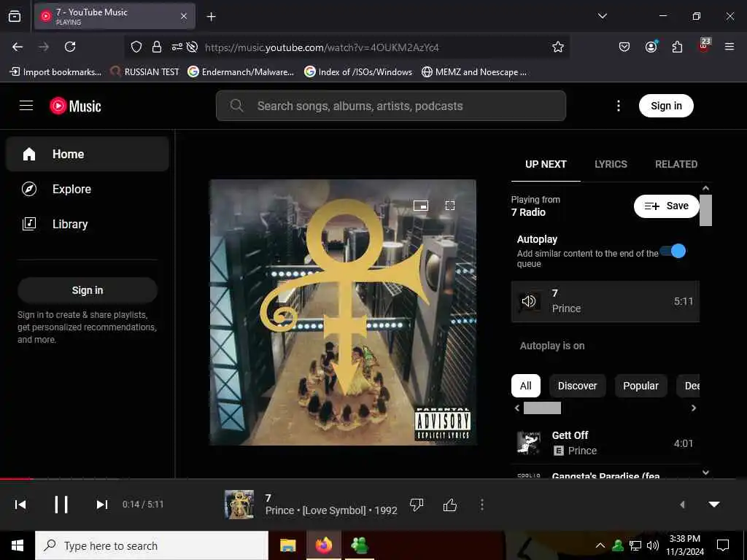
Task: Click the chip row horizontal scrollbar thumb
Action: click(x=542, y=408)
